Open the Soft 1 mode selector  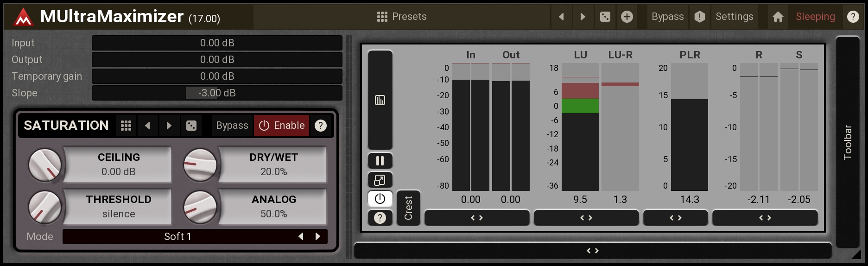[177, 236]
